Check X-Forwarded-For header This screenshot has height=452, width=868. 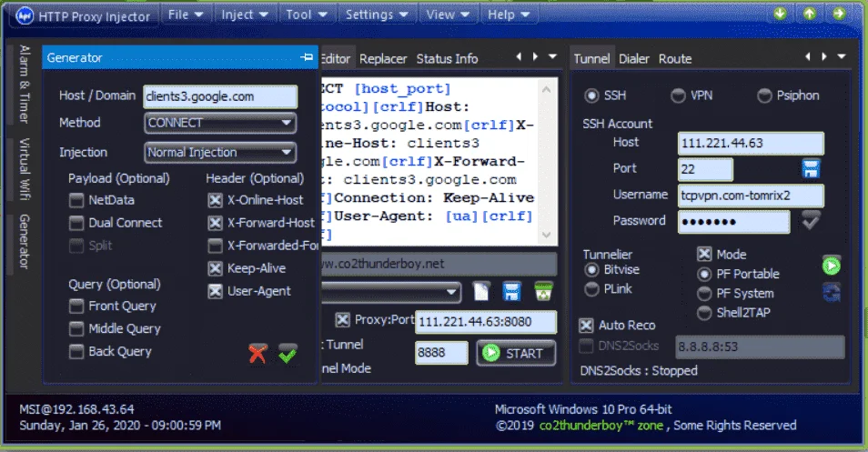(x=215, y=245)
